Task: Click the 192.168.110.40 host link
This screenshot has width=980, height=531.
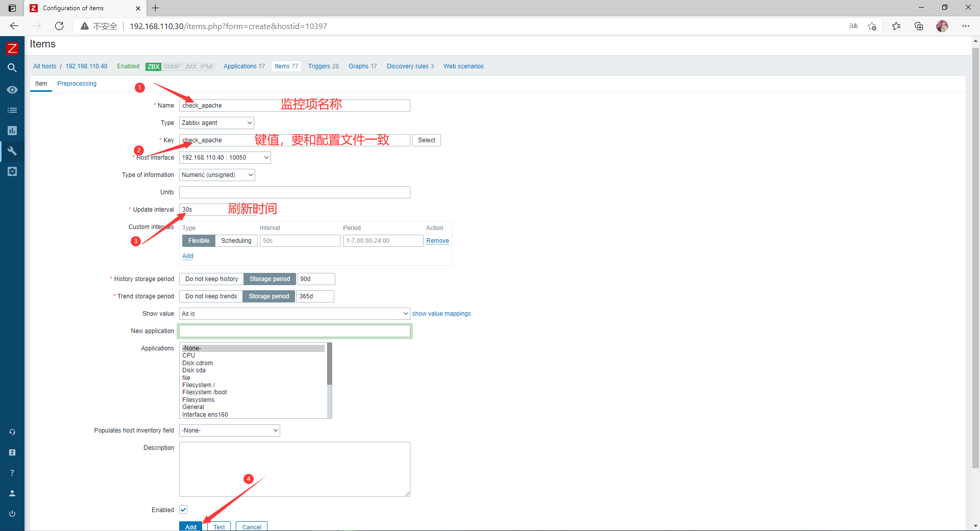Action: click(86, 66)
